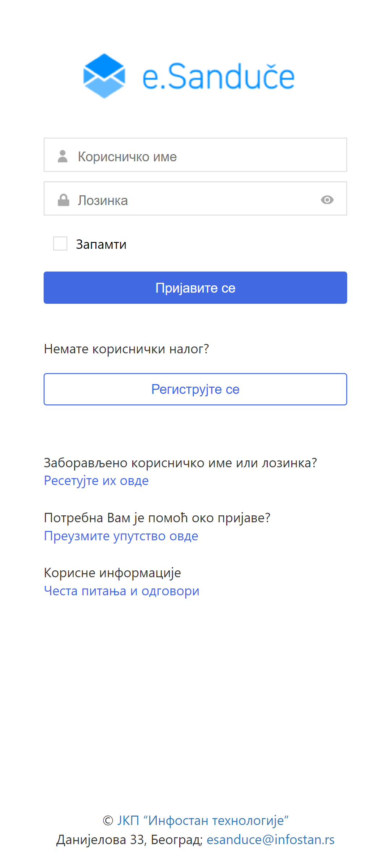The image size is (391, 868).
Task: Open the Преузмите упутство овде link
Action: tap(121, 536)
